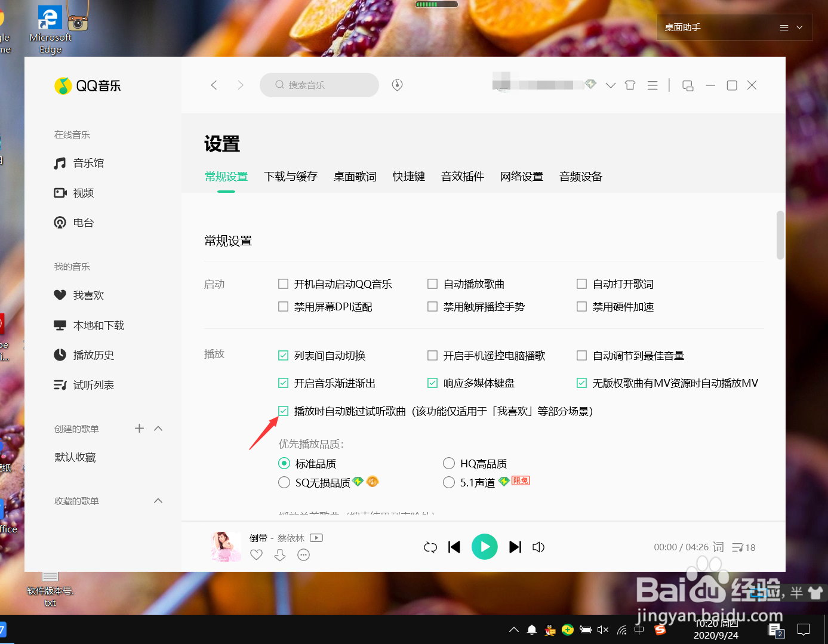
Task: Open the skin shirt icon
Action: [x=630, y=85]
